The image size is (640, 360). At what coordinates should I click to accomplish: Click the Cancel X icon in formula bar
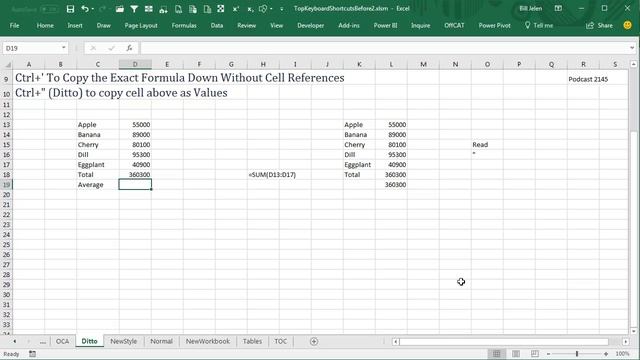click(x=93, y=48)
